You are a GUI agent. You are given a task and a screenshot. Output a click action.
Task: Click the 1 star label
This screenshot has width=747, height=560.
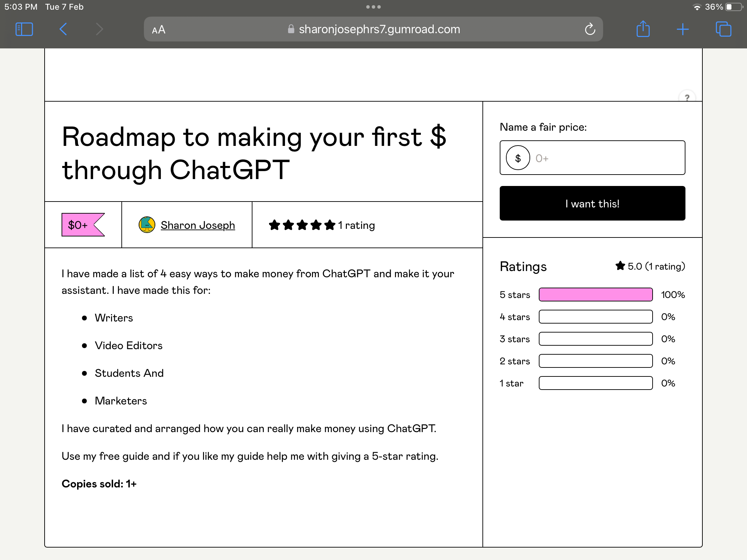512,383
